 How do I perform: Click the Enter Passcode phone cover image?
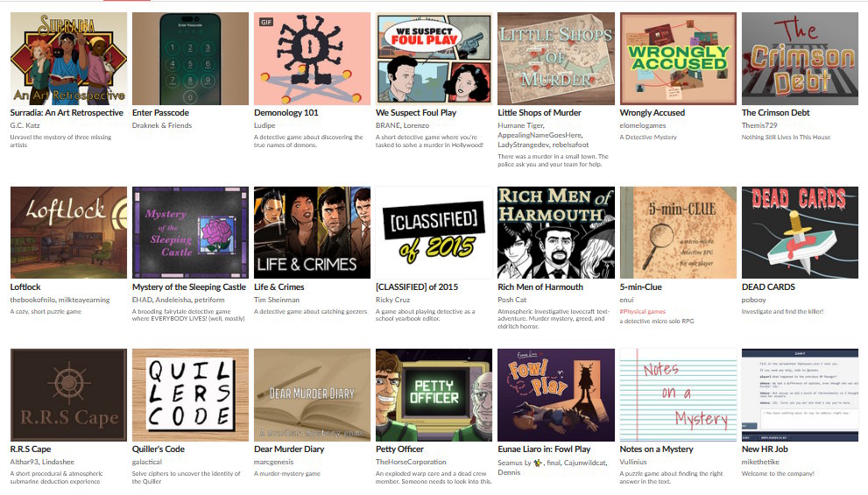190,59
